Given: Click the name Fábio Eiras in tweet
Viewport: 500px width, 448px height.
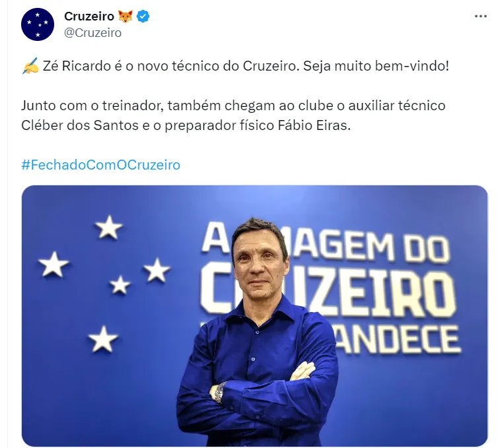Looking at the screenshot, I should [x=314, y=125].
